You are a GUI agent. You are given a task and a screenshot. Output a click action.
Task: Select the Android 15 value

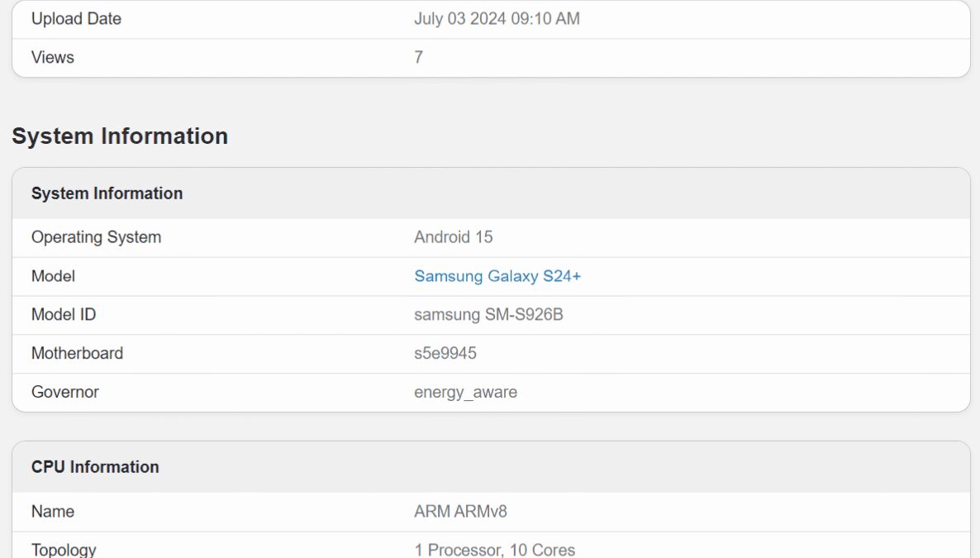pos(453,237)
